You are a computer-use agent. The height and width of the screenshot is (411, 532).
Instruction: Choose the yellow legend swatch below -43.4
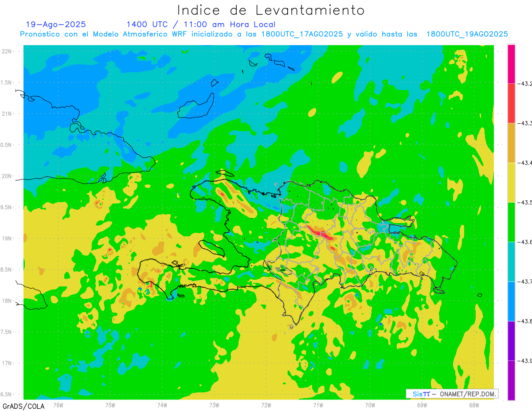511,182
